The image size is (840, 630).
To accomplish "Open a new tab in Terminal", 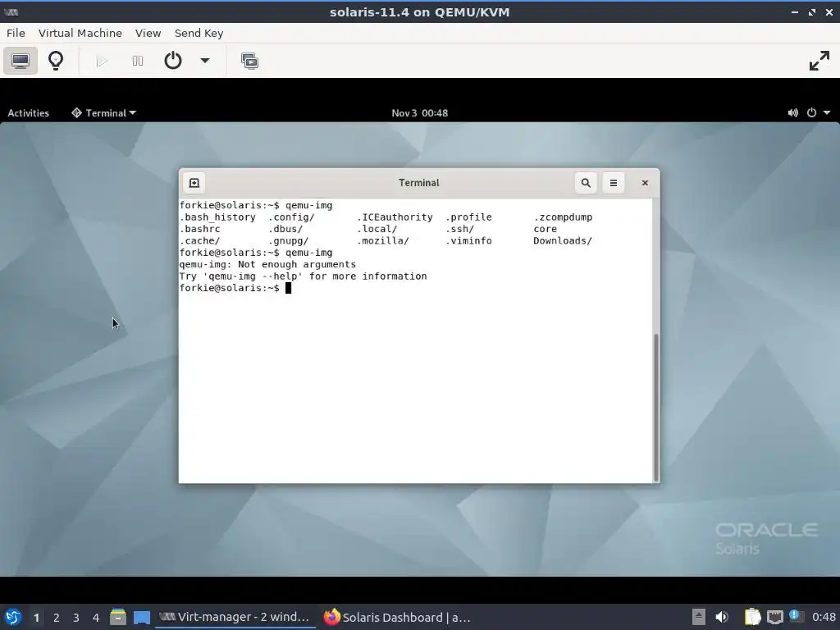I will coord(194,183).
